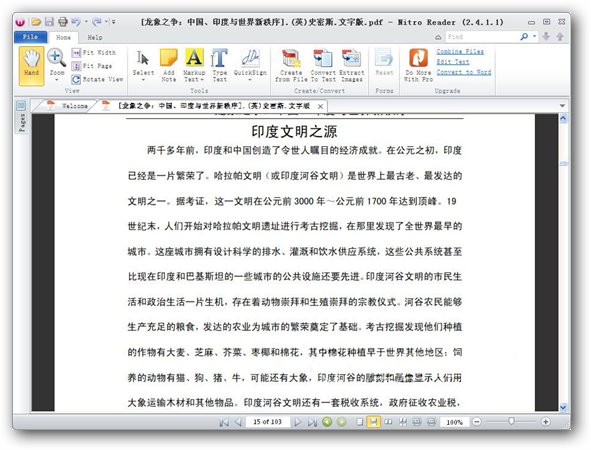This screenshot has width=591, height=450.
Task: Add a sticky note with Add Note
Action: tap(168, 65)
